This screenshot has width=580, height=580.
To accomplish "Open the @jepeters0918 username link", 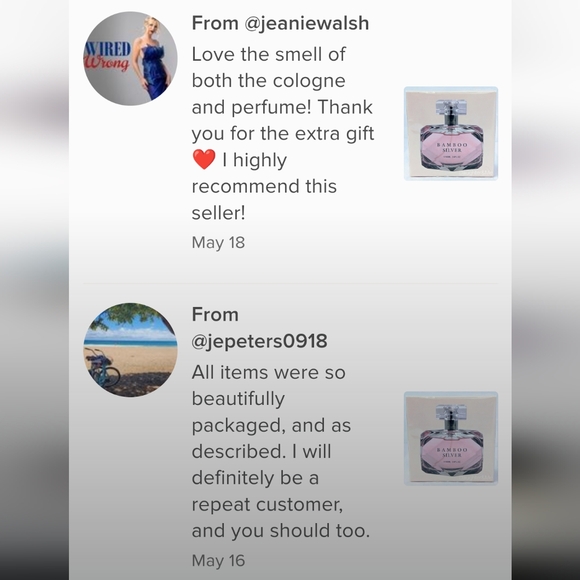I will pyautogui.click(x=259, y=341).
